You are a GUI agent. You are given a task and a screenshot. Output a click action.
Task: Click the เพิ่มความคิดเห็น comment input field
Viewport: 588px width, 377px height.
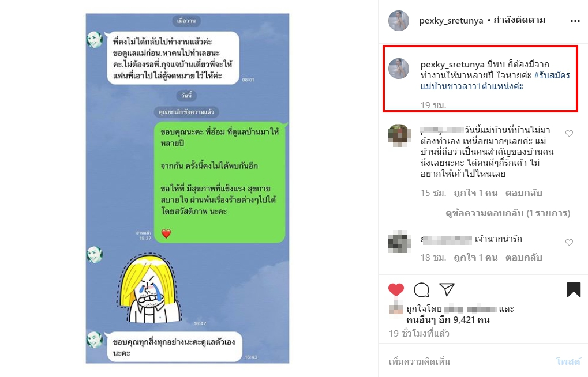pos(469,361)
